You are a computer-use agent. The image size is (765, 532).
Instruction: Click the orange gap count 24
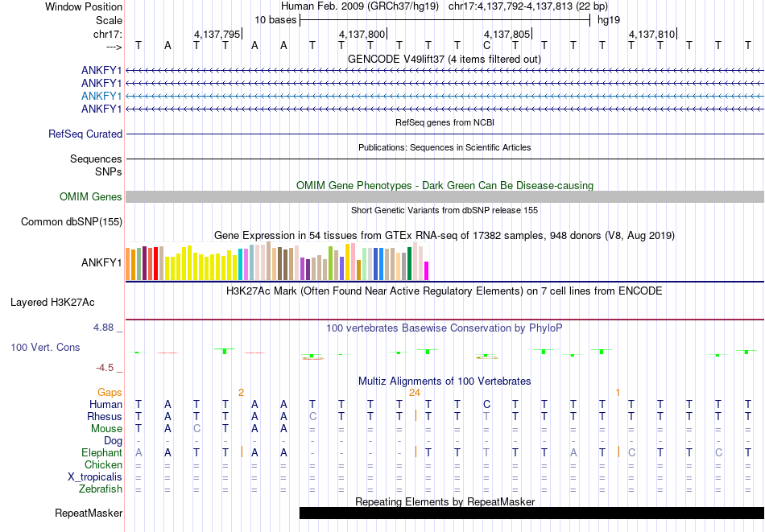click(415, 393)
